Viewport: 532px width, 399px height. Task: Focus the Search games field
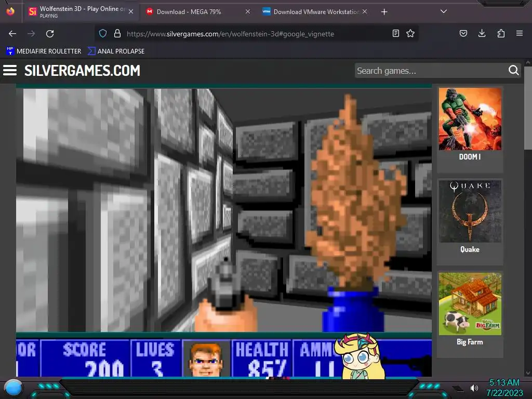(x=430, y=71)
